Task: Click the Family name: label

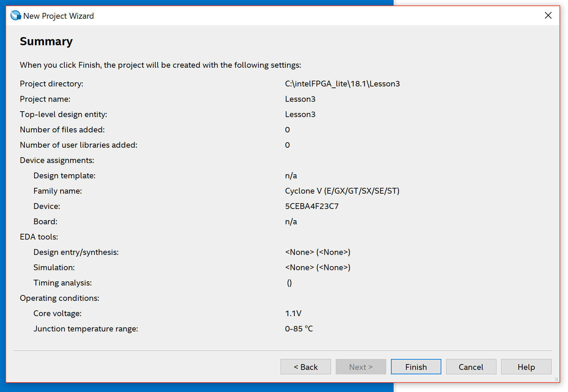Action: coord(58,191)
